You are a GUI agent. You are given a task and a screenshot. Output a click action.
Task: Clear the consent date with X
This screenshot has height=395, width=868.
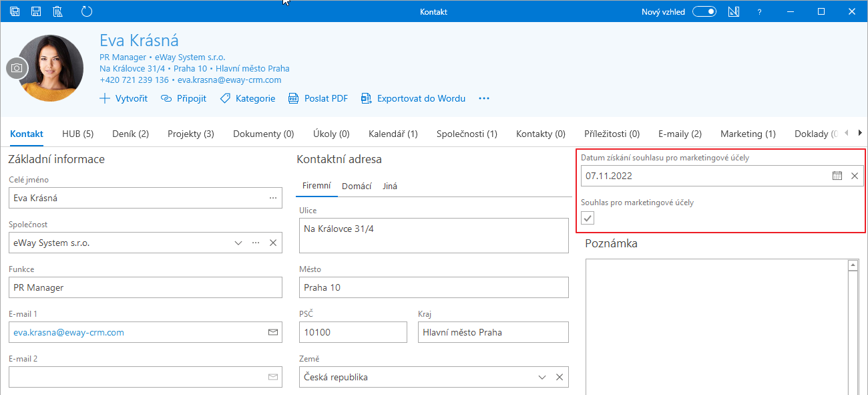(x=855, y=176)
